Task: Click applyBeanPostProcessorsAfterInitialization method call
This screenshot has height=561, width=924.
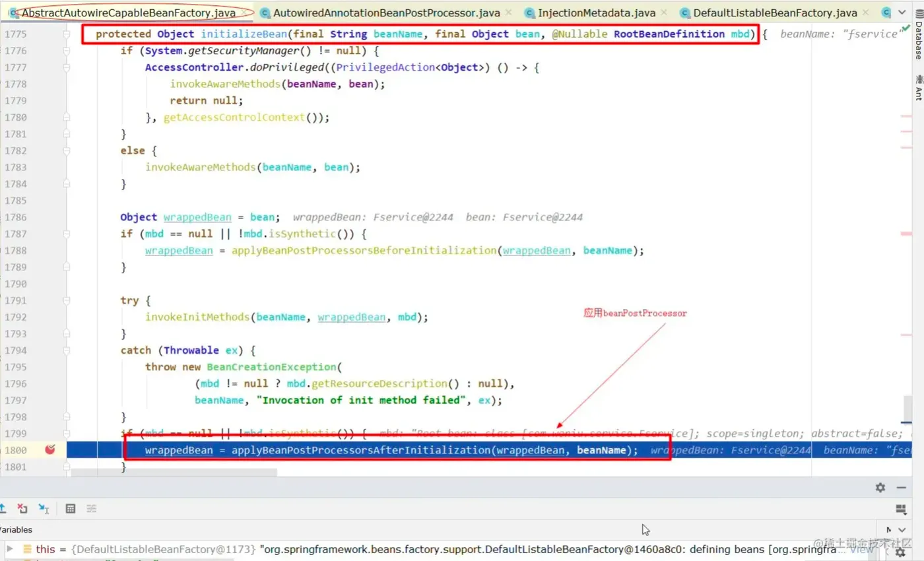Action: click(x=360, y=450)
